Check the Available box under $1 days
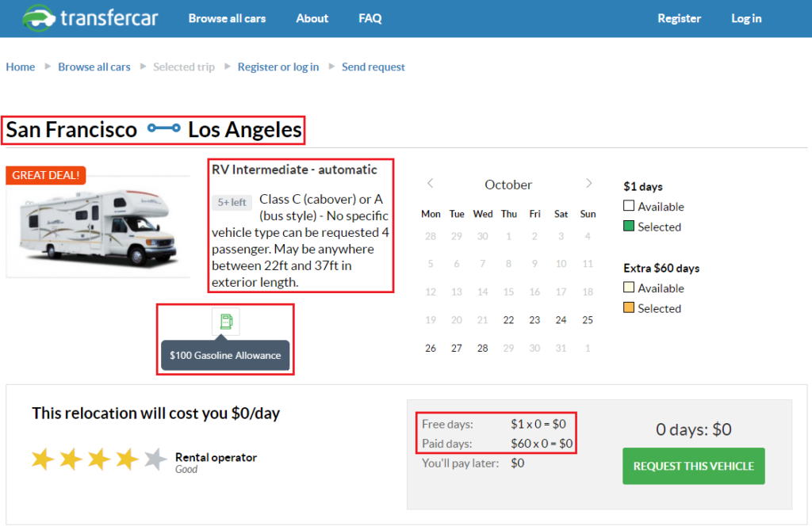The height and width of the screenshot is (530, 812). [x=629, y=206]
